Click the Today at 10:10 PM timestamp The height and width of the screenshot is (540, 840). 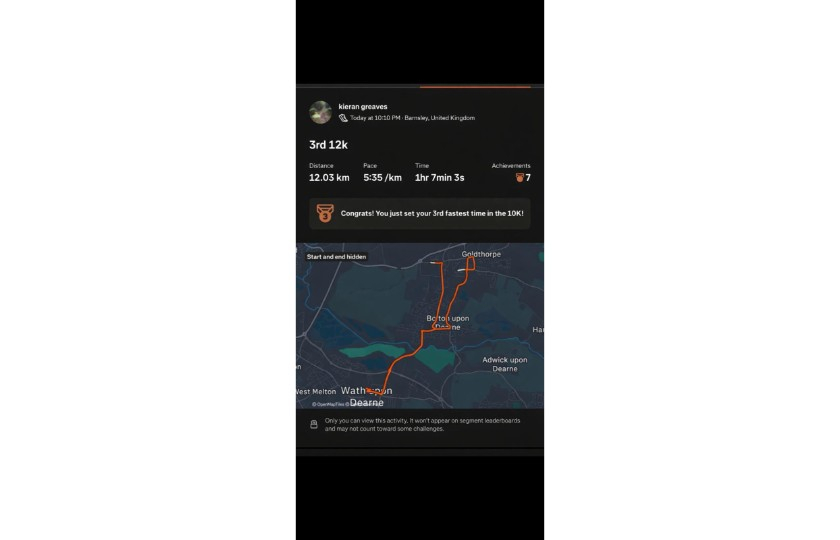point(375,118)
